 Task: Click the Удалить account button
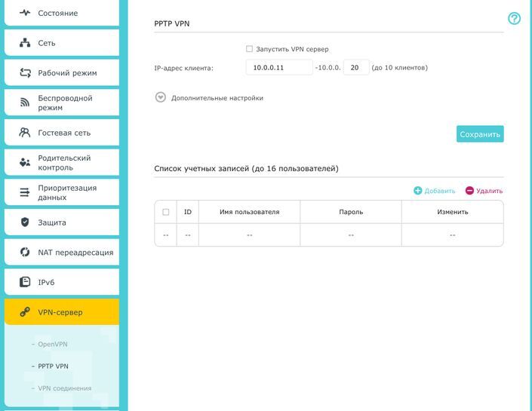484,191
